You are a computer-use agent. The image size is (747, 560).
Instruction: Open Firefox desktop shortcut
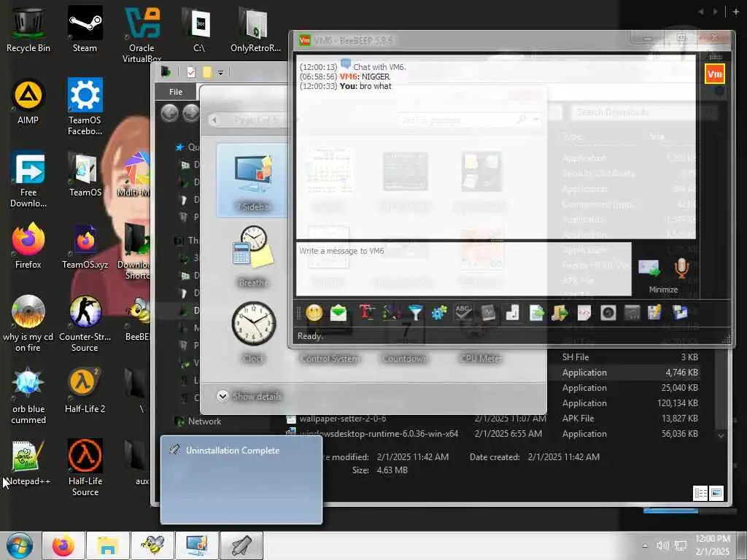[28, 246]
